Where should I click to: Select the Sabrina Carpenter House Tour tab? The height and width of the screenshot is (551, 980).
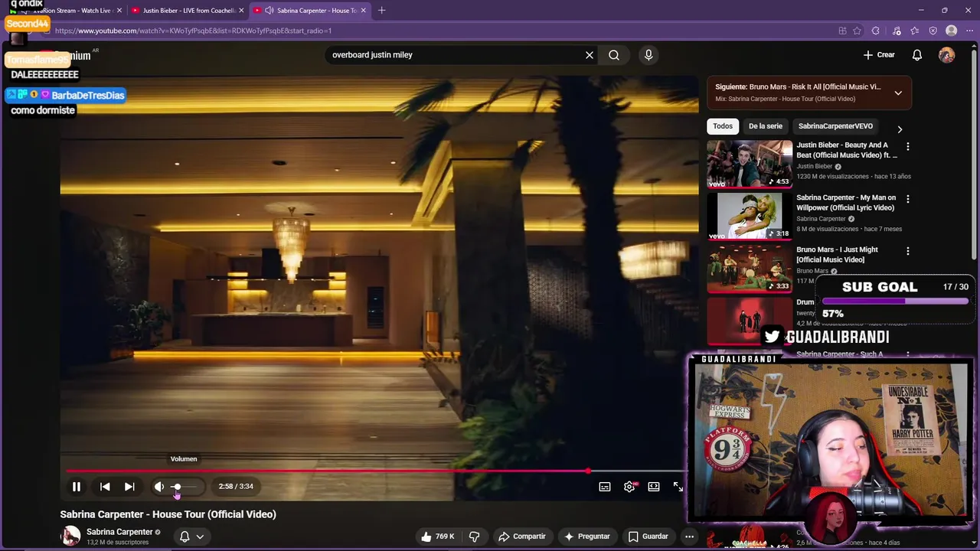310,11
